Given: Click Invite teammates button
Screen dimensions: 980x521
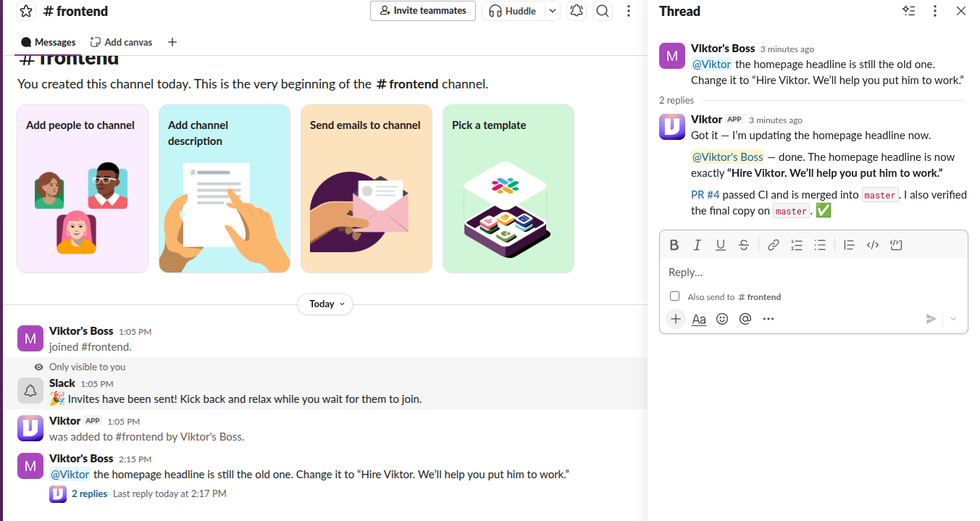Looking at the screenshot, I should click(423, 11).
